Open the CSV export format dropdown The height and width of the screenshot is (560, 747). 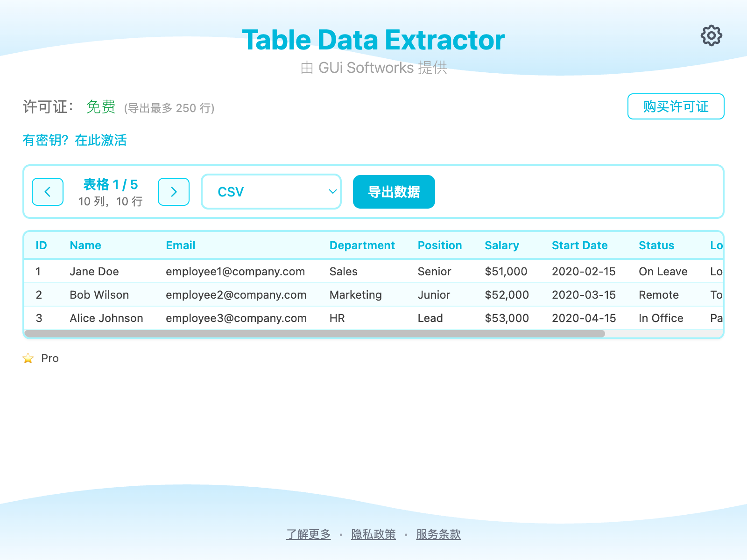point(271,191)
